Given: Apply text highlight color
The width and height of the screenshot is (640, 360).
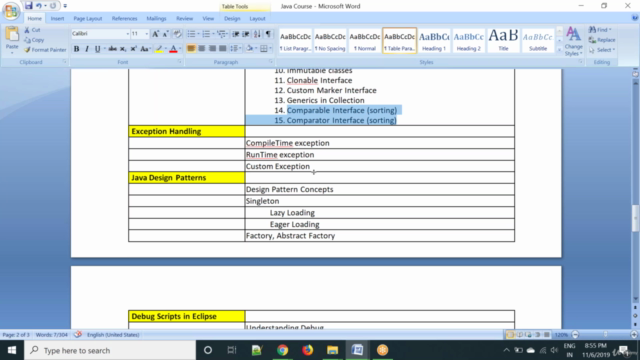Looking at the screenshot, I should tap(159, 49).
